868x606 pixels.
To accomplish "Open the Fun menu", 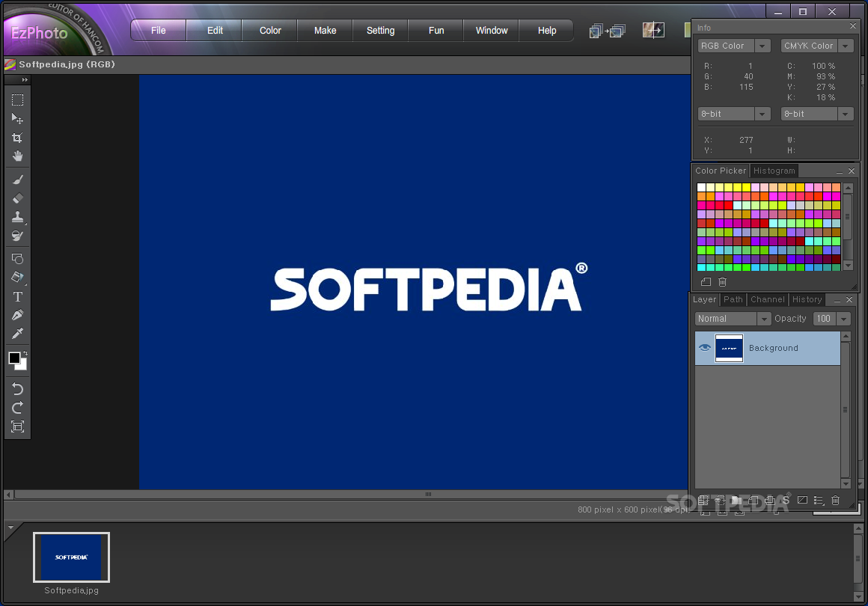I will (x=436, y=31).
